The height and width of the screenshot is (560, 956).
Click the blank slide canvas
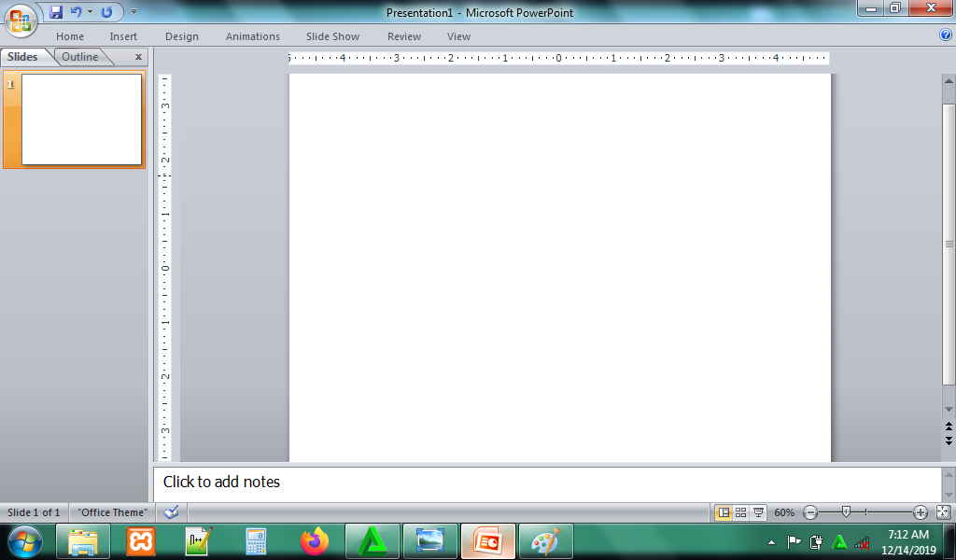[x=560, y=268]
